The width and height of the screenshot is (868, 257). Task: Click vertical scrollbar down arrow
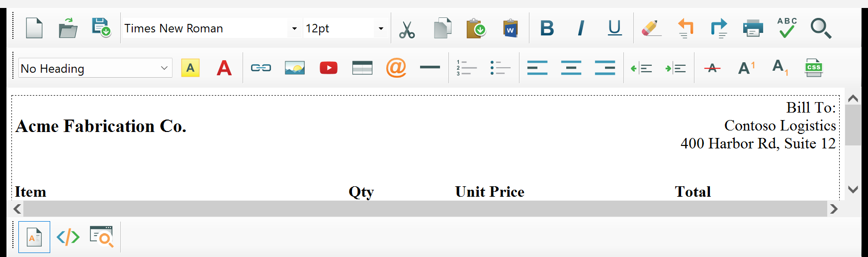(x=853, y=189)
